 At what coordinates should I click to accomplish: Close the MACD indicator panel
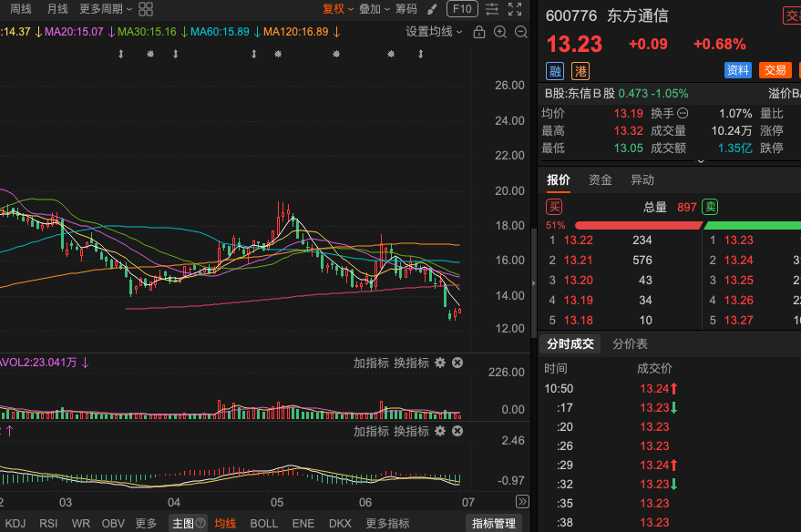click(457, 431)
